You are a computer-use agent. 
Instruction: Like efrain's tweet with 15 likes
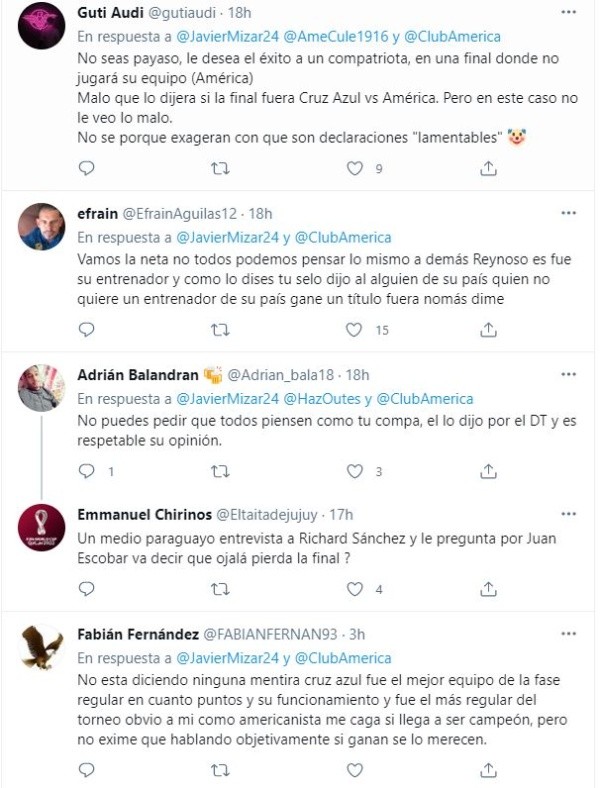pyautogui.click(x=354, y=329)
